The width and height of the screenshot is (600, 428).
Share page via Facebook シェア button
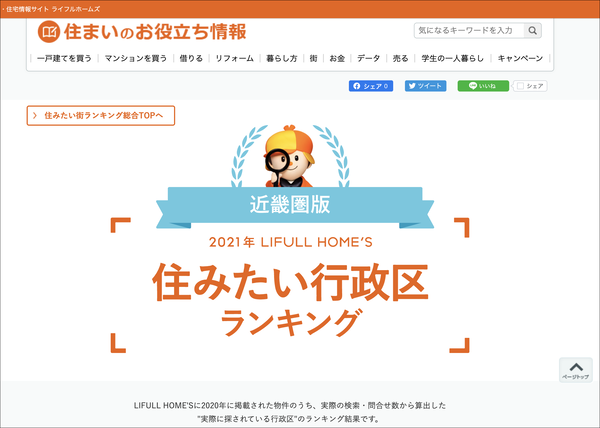[x=371, y=86]
